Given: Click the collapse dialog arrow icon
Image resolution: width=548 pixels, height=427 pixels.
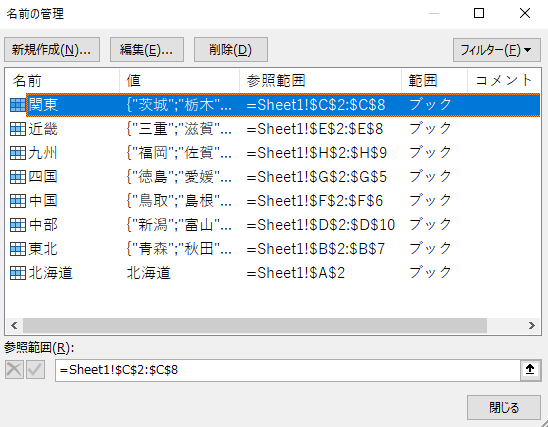Looking at the screenshot, I should tap(530, 369).
